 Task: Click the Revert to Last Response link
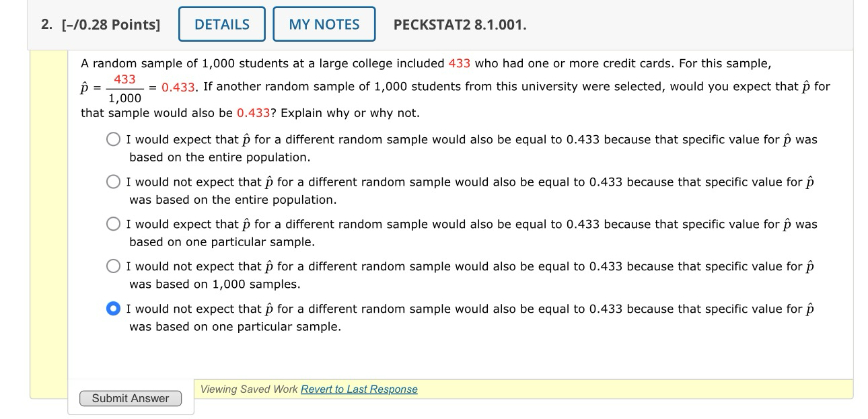[359, 389]
